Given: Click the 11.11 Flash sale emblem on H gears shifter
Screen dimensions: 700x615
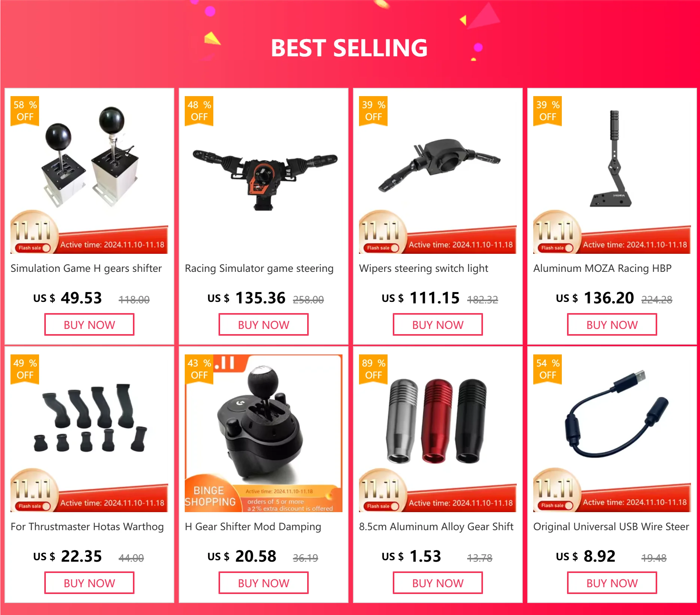Looking at the screenshot, I should [x=34, y=233].
